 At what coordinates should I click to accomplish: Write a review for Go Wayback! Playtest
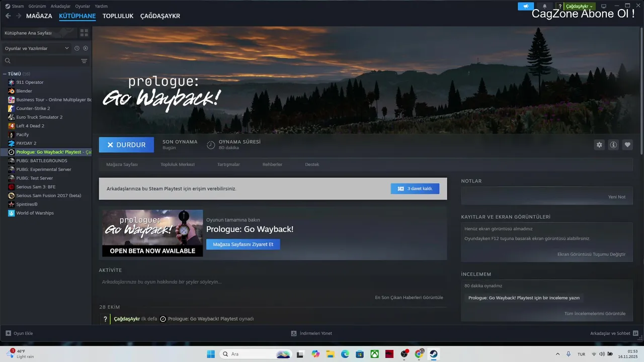click(x=524, y=298)
